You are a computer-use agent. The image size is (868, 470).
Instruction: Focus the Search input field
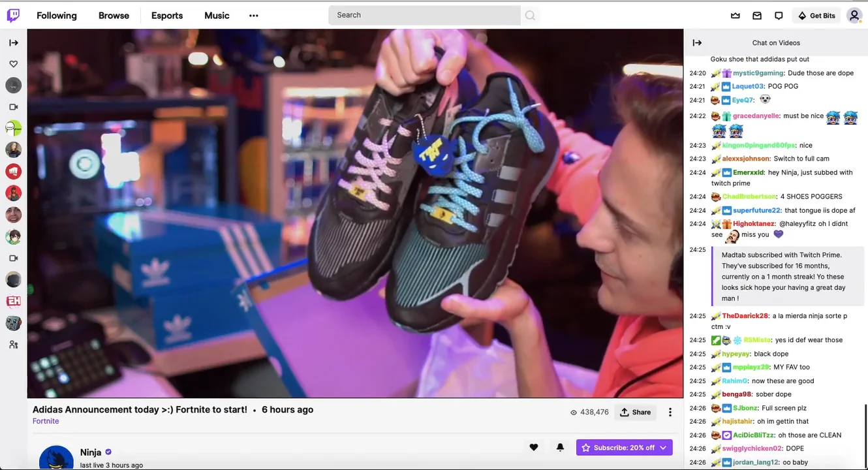coord(424,15)
